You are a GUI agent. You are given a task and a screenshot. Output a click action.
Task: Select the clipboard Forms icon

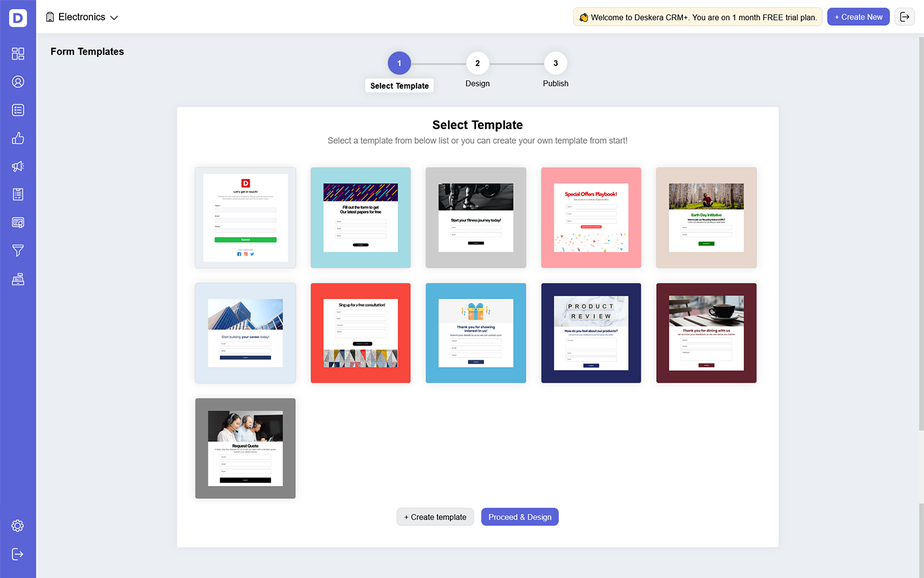pos(17,194)
